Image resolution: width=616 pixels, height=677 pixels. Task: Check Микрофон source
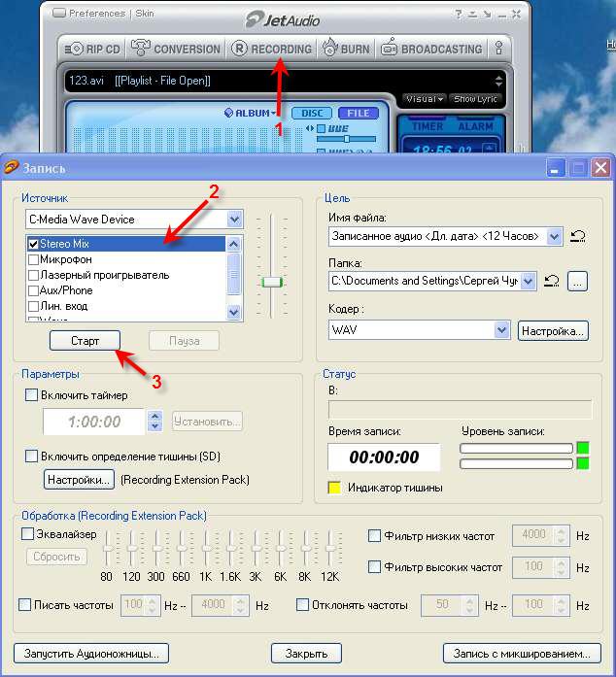point(33,259)
